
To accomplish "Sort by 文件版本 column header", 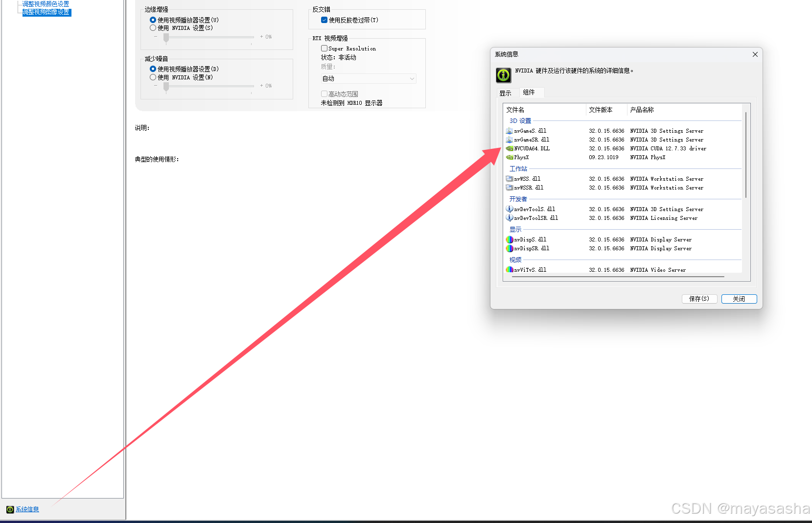I will pos(606,110).
